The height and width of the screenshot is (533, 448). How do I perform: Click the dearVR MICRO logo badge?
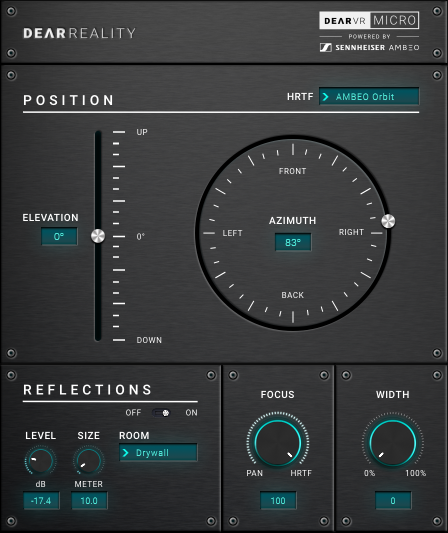(369, 20)
